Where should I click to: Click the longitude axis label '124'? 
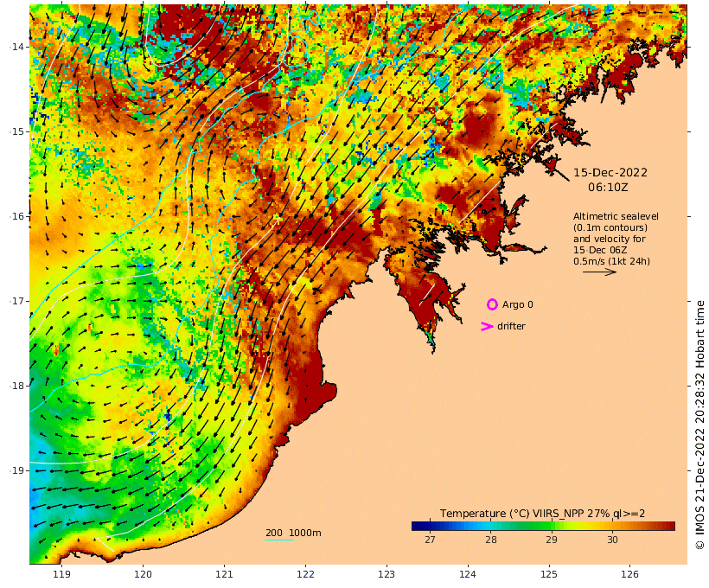click(468, 574)
